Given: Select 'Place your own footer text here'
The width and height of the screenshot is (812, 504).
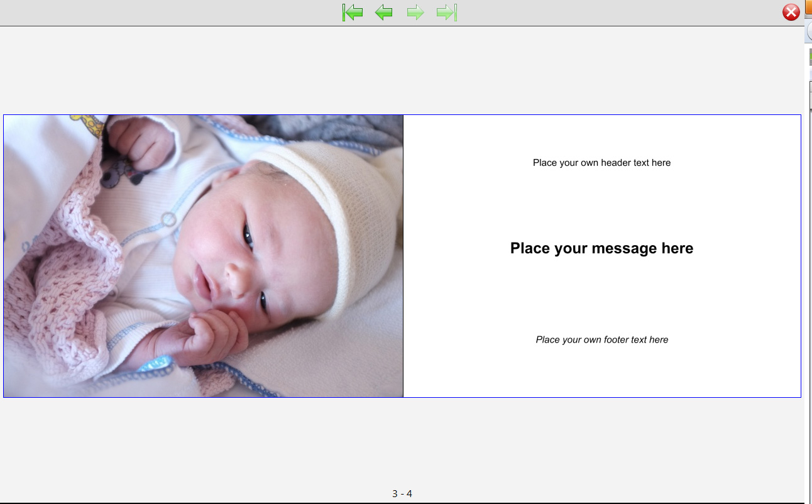Looking at the screenshot, I should click(x=601, y=340).
